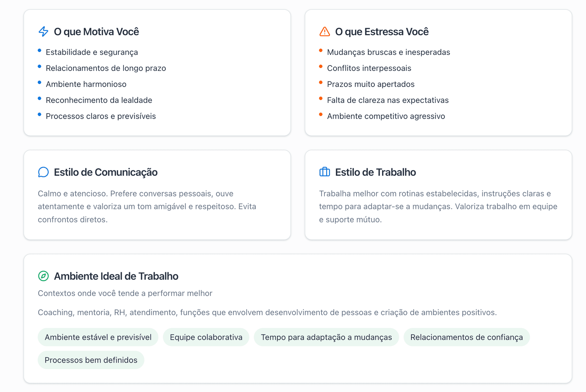Click the 'Estilo de Trabalho' heading

tap(375, 172)
